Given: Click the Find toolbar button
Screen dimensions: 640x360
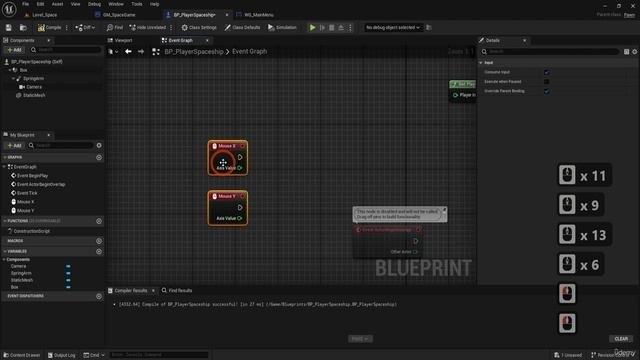Looking at the screenshot, I should pyautogui.click(x=115, y=27).
